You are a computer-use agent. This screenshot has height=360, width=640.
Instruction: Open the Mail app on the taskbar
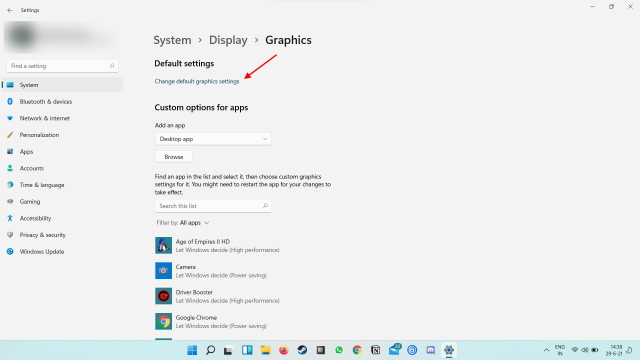click(x=394, y=349)
